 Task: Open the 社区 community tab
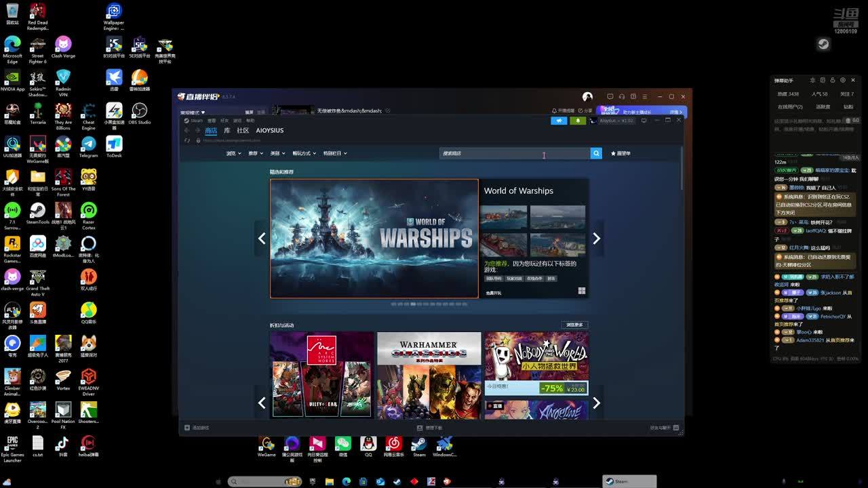243,130
